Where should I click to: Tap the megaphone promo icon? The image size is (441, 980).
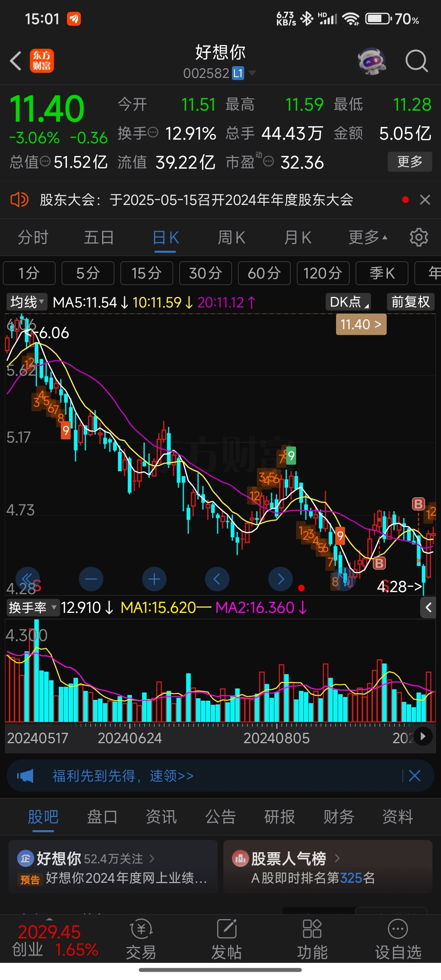25,775
